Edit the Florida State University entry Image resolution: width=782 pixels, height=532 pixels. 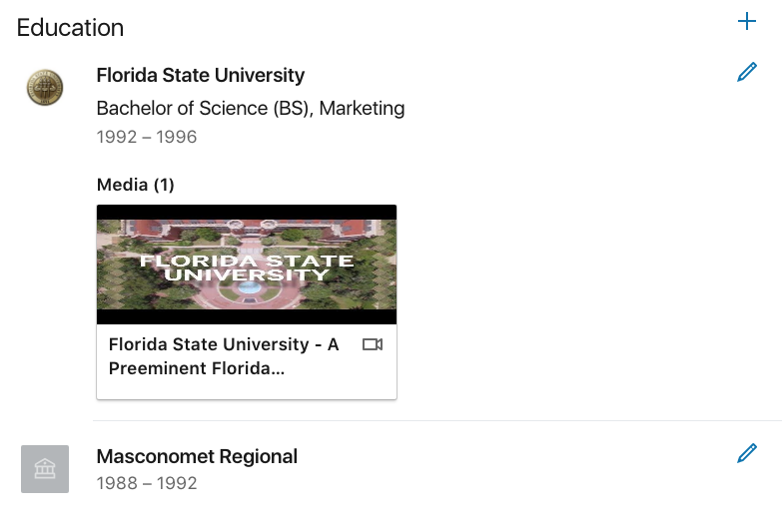click(747, 72)
